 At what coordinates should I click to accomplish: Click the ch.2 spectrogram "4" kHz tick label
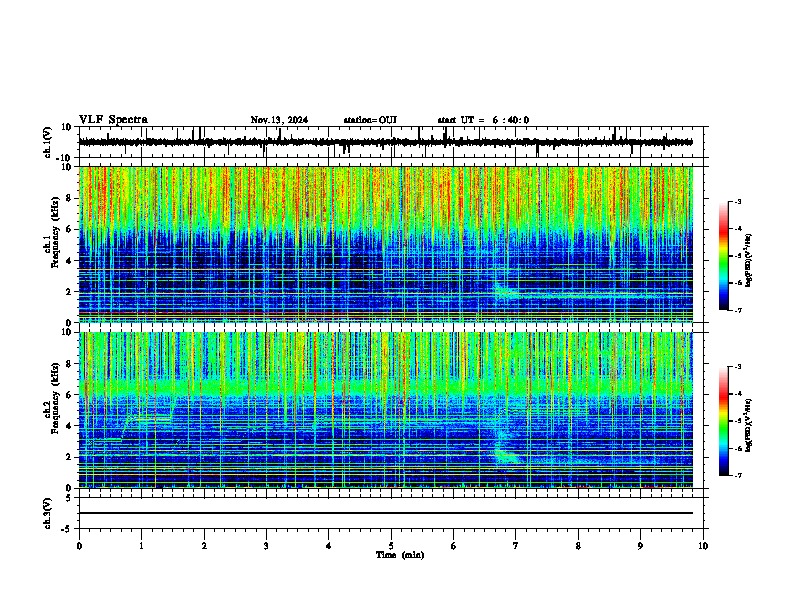click(70, 426)
